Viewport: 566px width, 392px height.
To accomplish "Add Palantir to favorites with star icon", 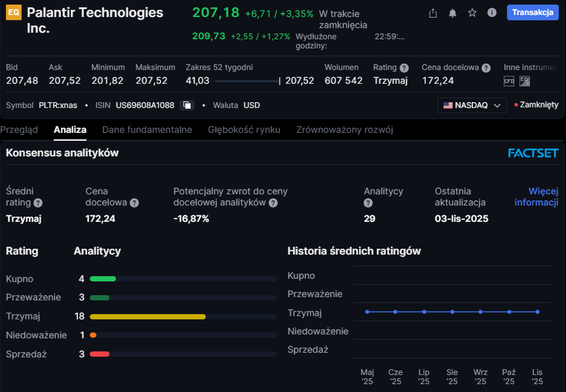I will tap(472, 13).
